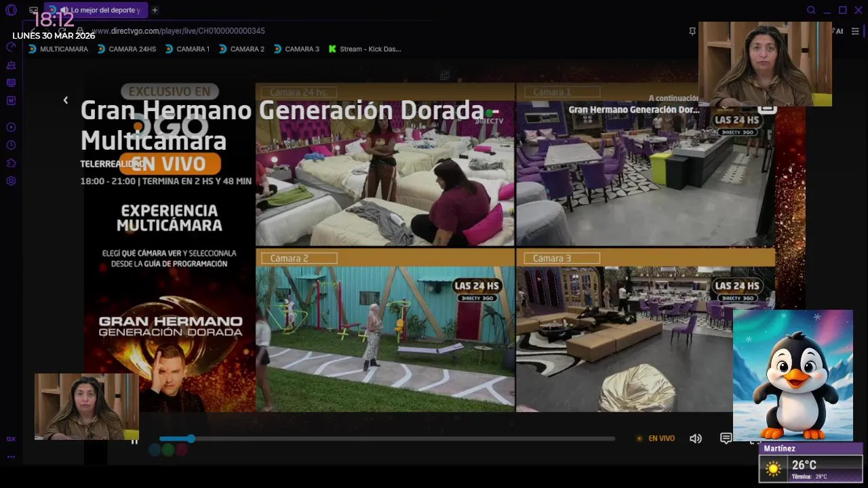This screenshot has width=868, height=488.
Task: Switch to the Lo mejor del deporte tab
Action: pos(96,10)
